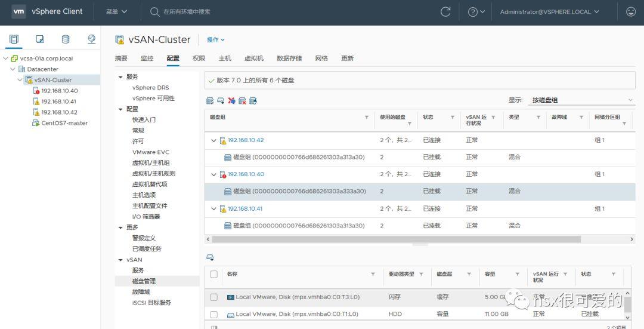Image resolution: width=644 pixels, height=329 pixels.
Task: Open the 操作 actions dropdown
Action: pyautogui.click(x=216, y=39)
